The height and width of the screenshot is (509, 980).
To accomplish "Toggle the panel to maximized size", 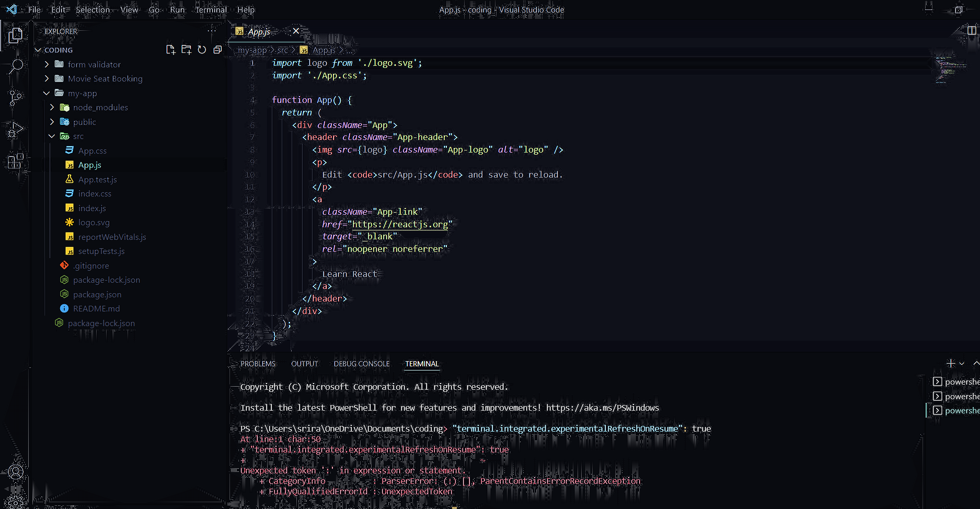I will (975, 363).
